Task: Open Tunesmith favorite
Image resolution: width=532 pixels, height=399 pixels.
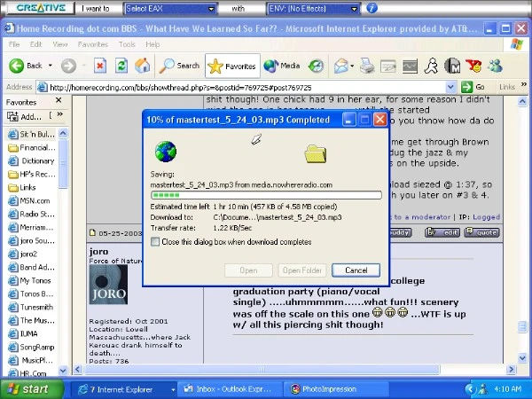Action: pos(30,307)
